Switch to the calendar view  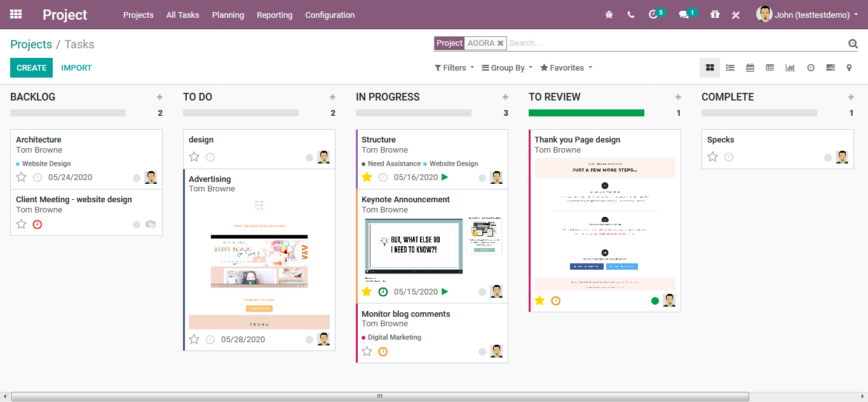pos(750,67)
